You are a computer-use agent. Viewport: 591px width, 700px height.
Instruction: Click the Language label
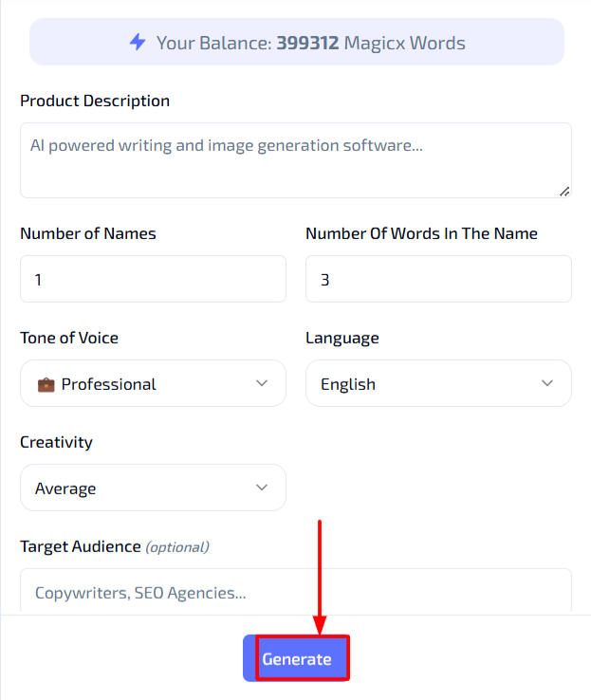(x=342, y=339)
